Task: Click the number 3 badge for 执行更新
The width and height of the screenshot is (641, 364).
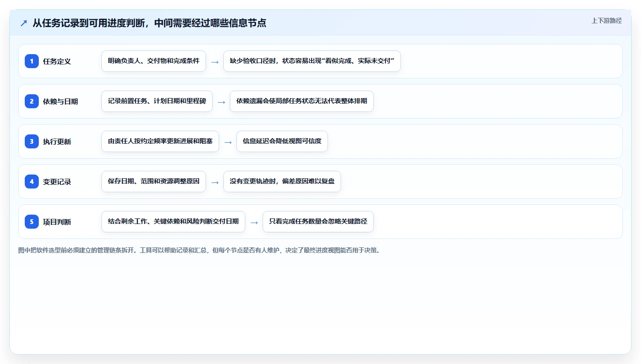Action: (x=32, y=141)
